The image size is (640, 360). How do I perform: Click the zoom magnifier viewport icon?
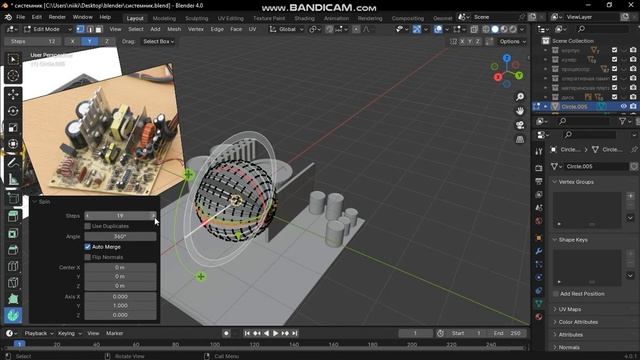520,97
